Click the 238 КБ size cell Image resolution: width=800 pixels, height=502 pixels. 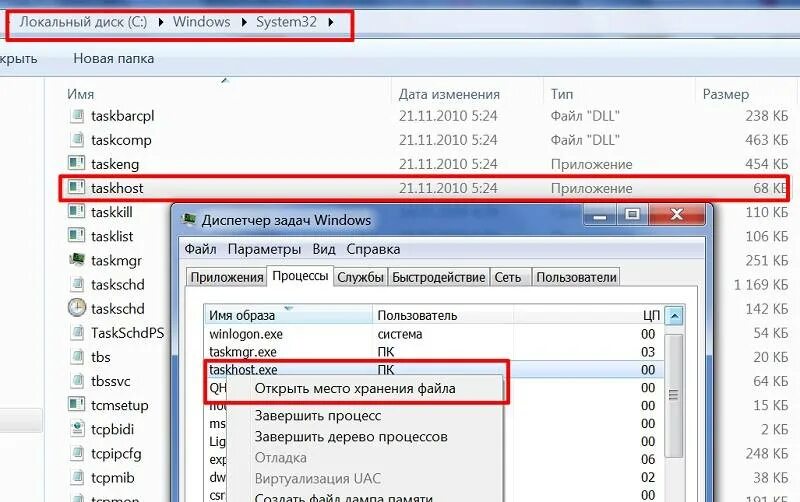[766, 116]
